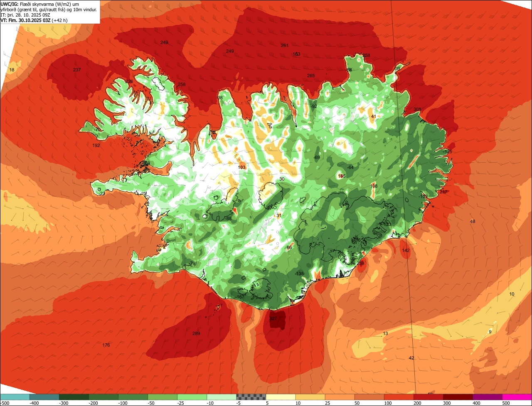Click the value 261 north of Iceland

285,45
